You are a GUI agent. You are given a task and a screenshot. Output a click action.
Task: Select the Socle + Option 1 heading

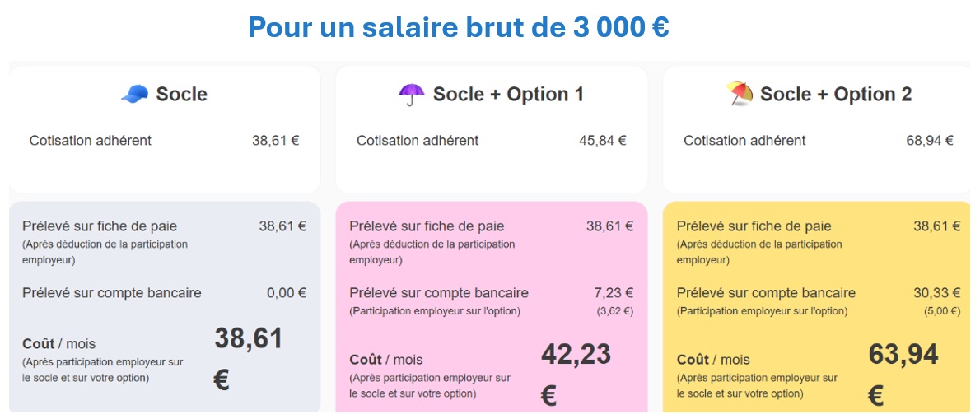pos(508,95)
